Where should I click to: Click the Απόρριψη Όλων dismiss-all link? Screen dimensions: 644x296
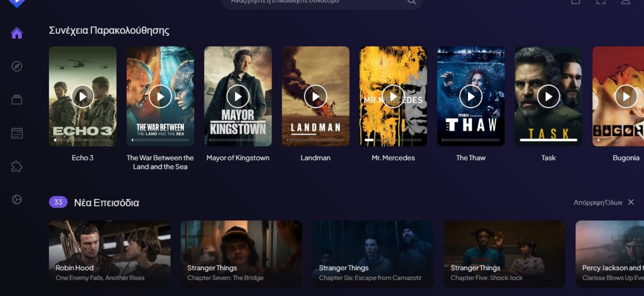click(598, 202)
